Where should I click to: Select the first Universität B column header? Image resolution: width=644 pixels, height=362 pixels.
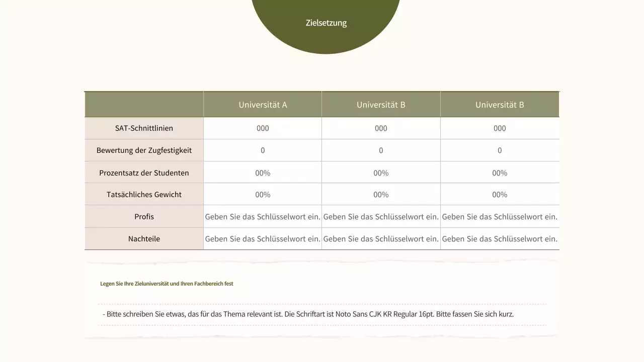pos(381,104)
